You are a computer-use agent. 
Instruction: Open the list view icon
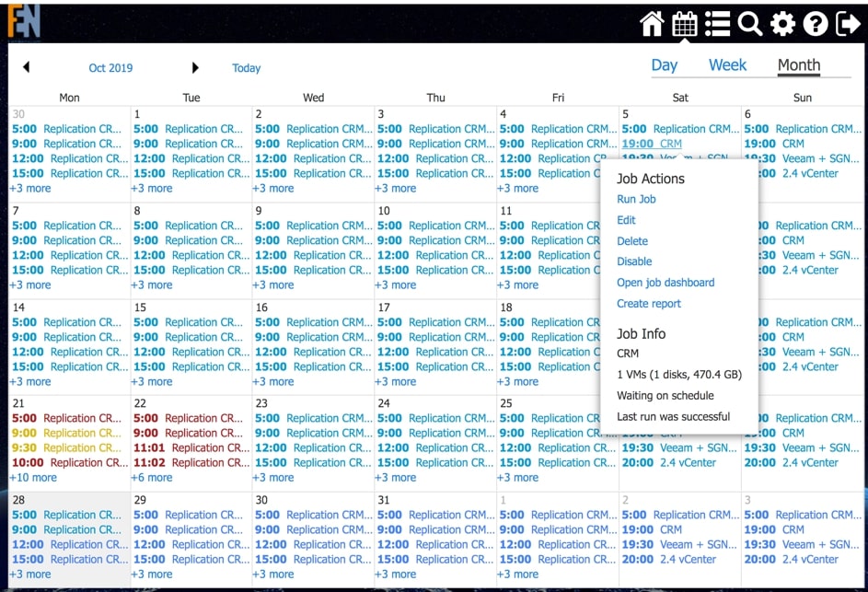point(717,24)
